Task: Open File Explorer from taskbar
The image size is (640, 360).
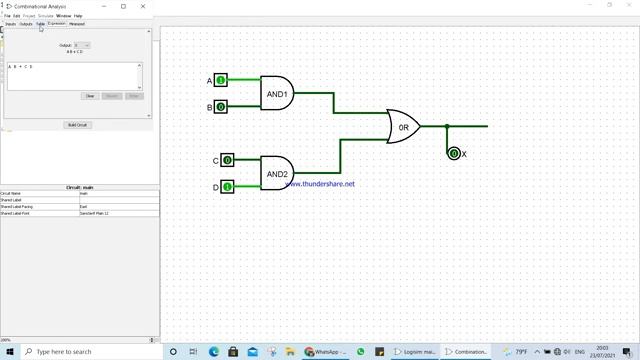Action: click(290, 351)
